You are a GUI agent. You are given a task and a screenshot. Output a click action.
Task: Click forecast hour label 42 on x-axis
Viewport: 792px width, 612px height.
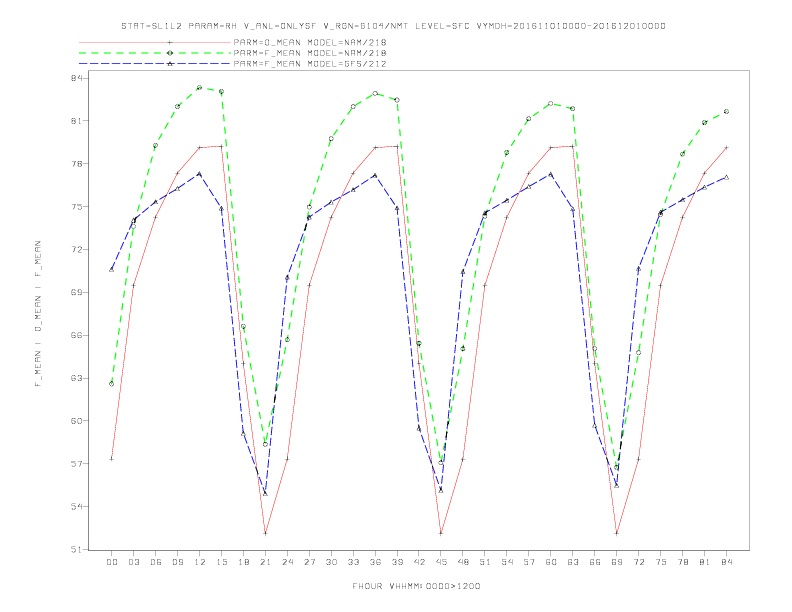click(419, 562)
